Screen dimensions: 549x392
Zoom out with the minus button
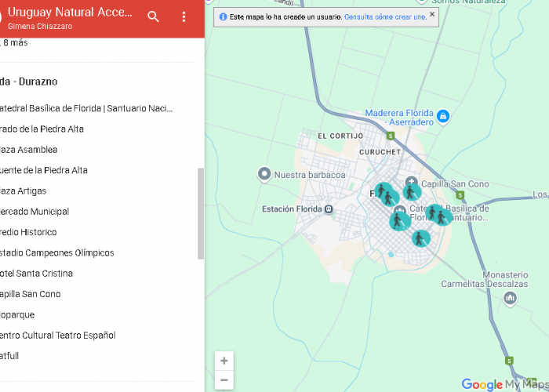click(224, 380)
